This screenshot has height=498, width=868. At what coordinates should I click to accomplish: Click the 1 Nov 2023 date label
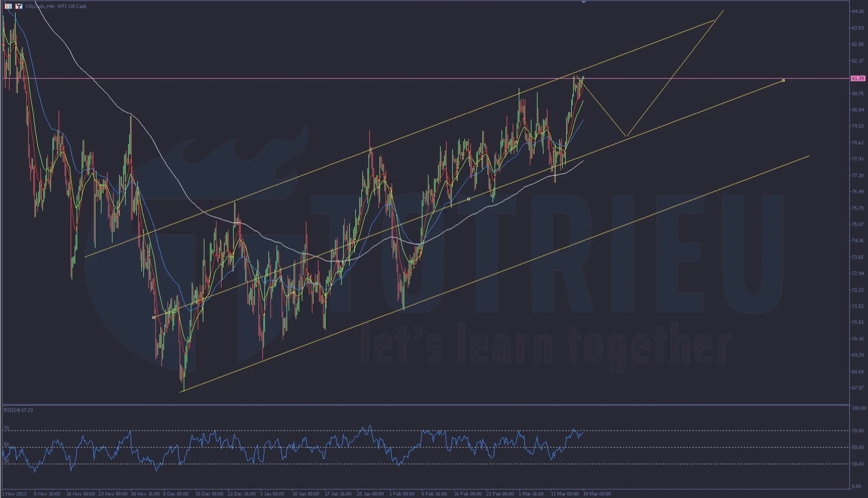pyautogui.click(x=14, y=494)
